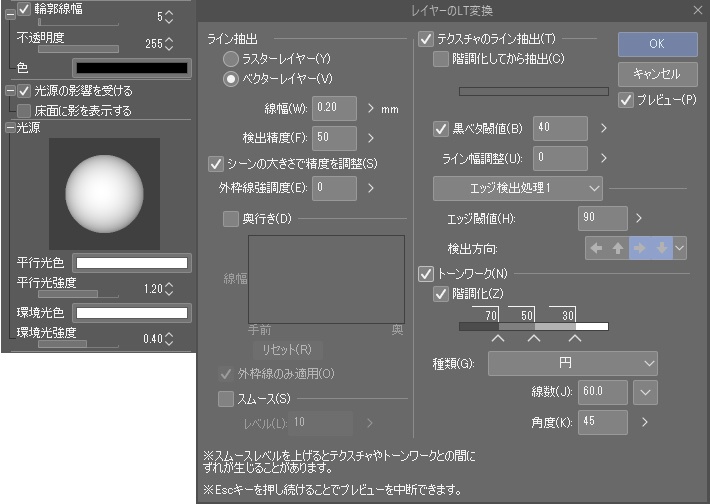
Task: Toggle 階調化(Z) checkbox
Action: (441, 294)
